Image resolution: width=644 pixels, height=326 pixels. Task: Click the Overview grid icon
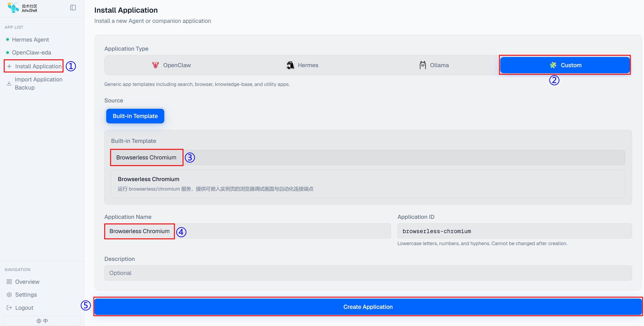(x=9, y=281)
